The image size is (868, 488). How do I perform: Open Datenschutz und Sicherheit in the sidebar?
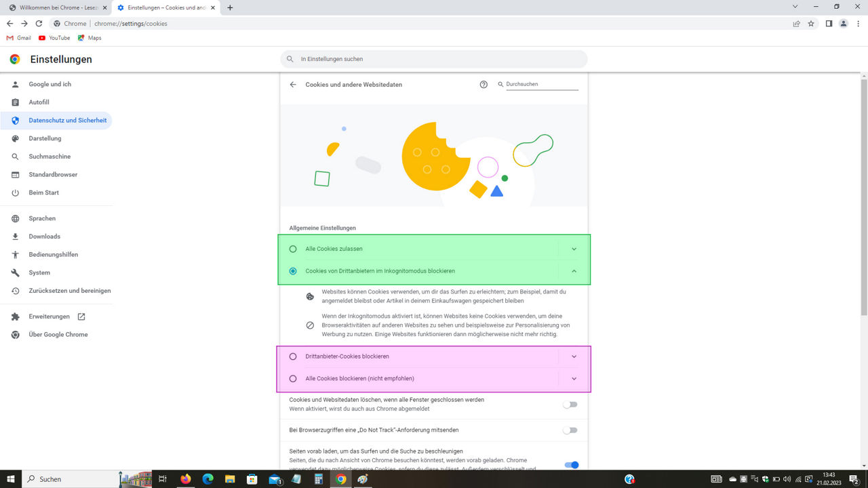click(68, 120)
